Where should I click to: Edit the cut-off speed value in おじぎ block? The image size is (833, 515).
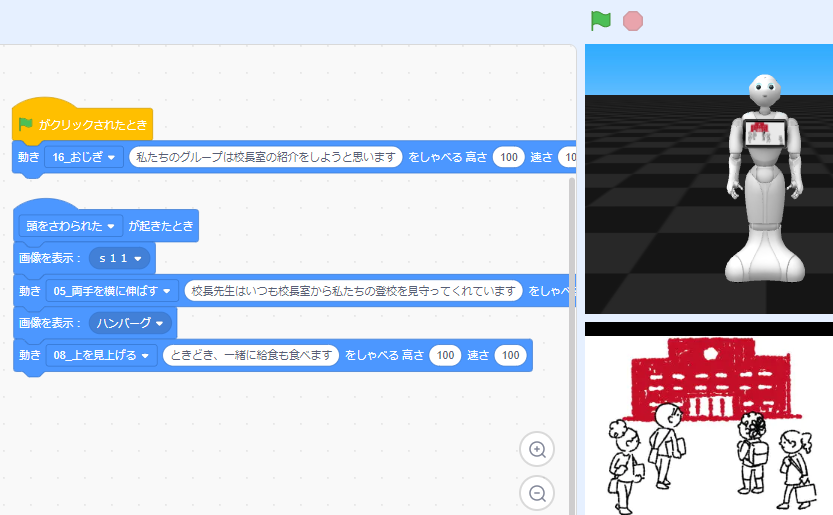567,157
